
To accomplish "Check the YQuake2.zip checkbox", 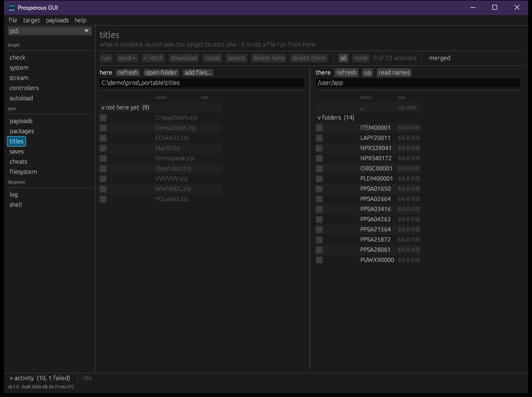I will coord(103,199).
